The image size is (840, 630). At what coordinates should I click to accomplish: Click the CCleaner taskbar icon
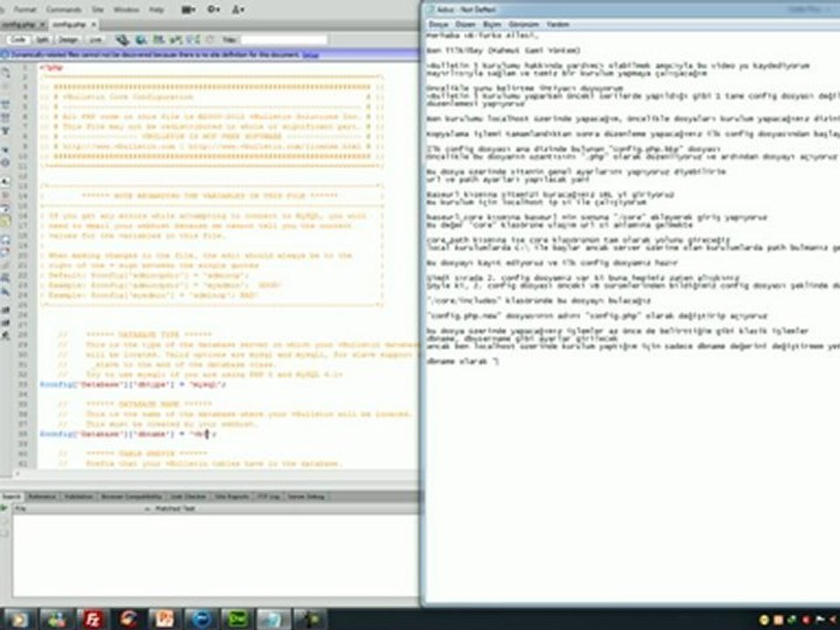pos(129,619)
